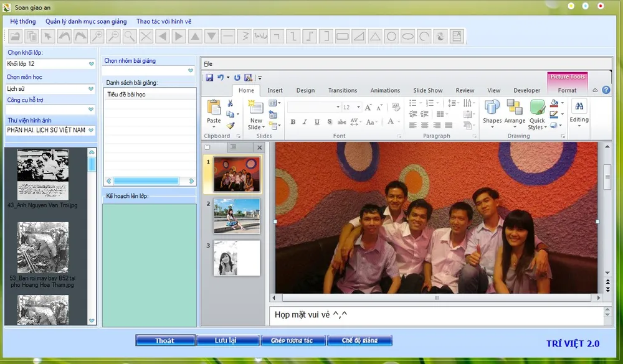Expand the Chọn nhóm bài giảng dropdown
Screen dimensions: 623x364
tap(191, 71)
